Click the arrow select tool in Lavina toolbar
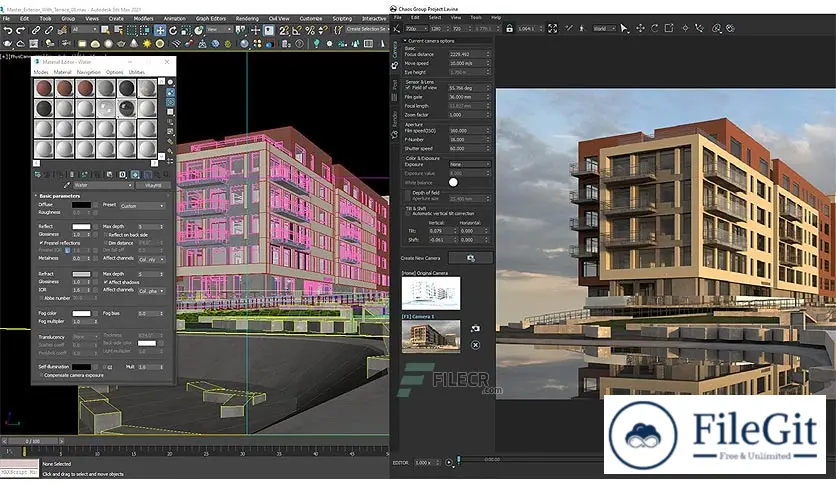 [624, 28]
